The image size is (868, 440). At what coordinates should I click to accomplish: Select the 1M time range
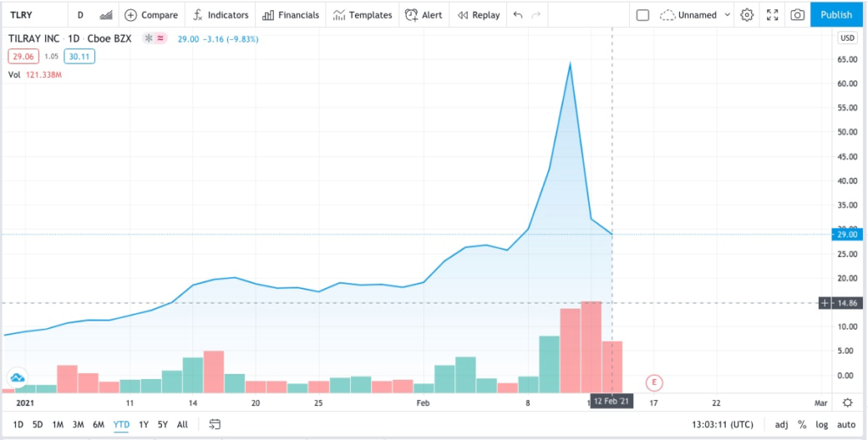tap(58, 425)
